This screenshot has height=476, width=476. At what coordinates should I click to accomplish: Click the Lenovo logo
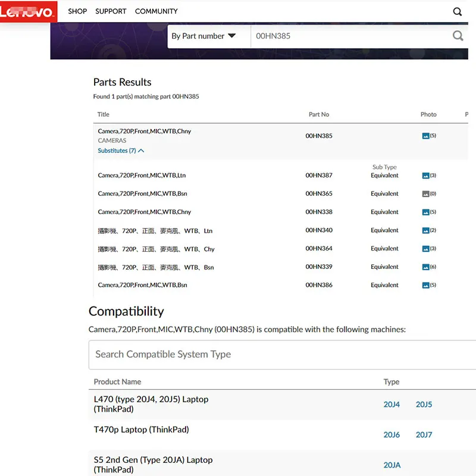[x=29, y=11]
